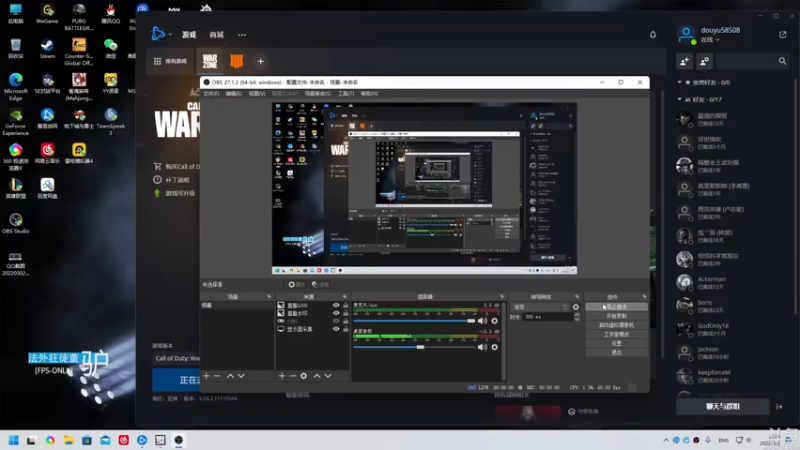Select the Steam desktop icon
Screen dimensions: 800x450
(47, 48)
